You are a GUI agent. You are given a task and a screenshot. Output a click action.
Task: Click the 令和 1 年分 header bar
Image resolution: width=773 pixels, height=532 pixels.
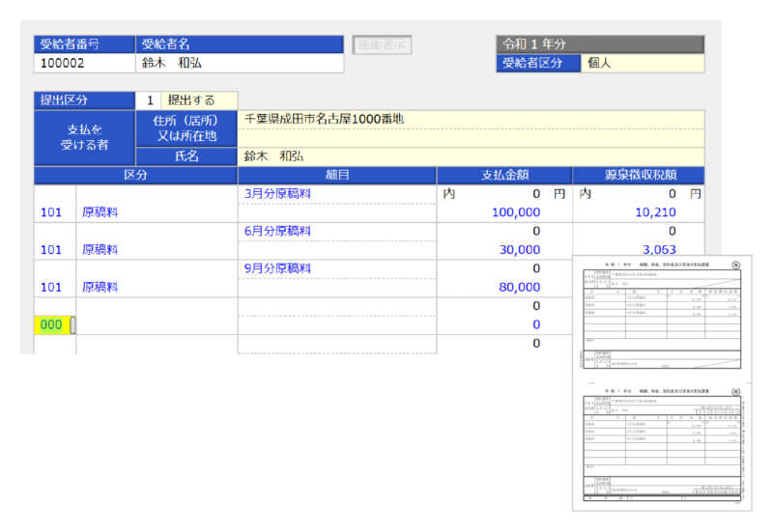click(x=600, y=44)
